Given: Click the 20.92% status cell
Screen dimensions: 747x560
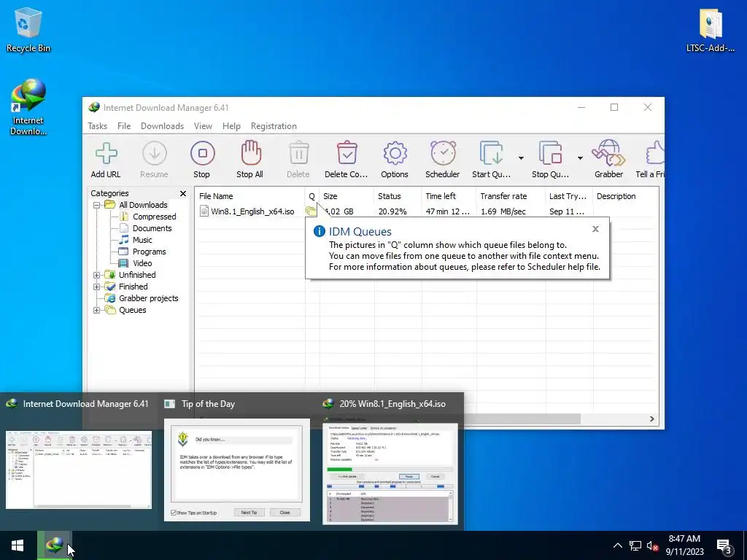Looking at the screenshot, I should pos(392,211).
